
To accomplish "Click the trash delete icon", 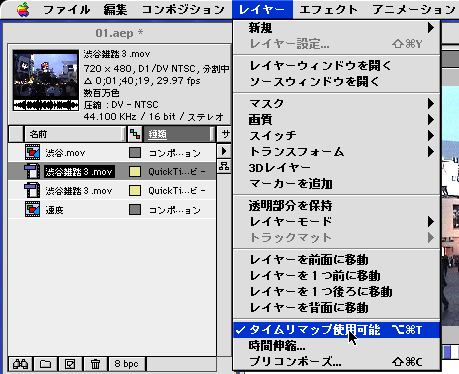I will click(95, 364).
